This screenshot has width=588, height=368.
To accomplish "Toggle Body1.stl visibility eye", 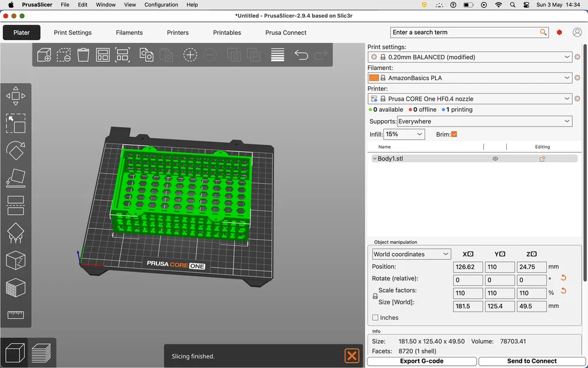I will pyautogui.click(x=495, y=159).
